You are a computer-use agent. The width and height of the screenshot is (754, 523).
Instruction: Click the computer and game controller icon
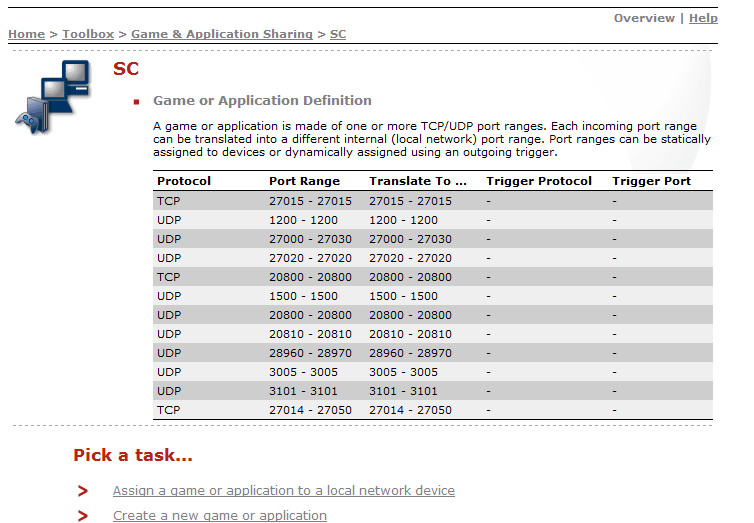coord(53,97)
